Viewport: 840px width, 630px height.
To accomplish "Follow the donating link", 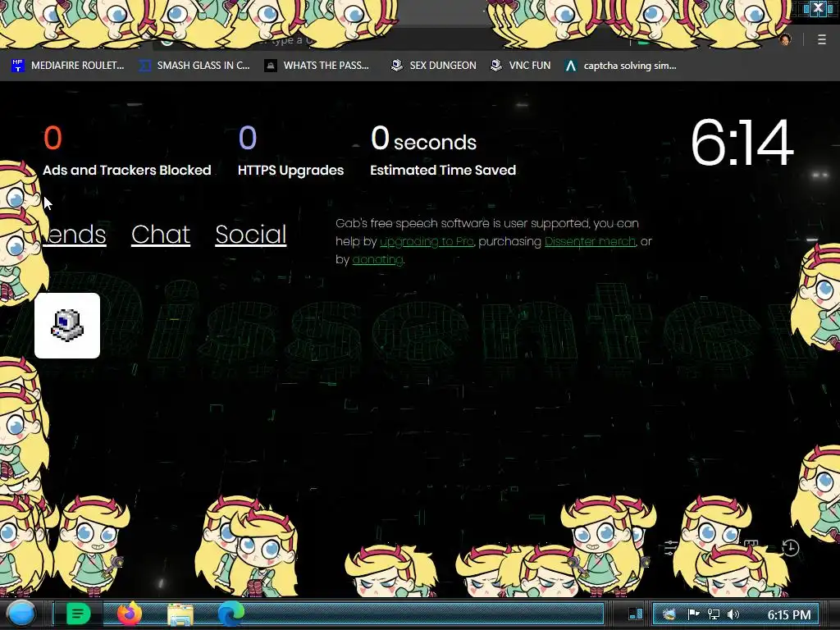I will (377, 260).
